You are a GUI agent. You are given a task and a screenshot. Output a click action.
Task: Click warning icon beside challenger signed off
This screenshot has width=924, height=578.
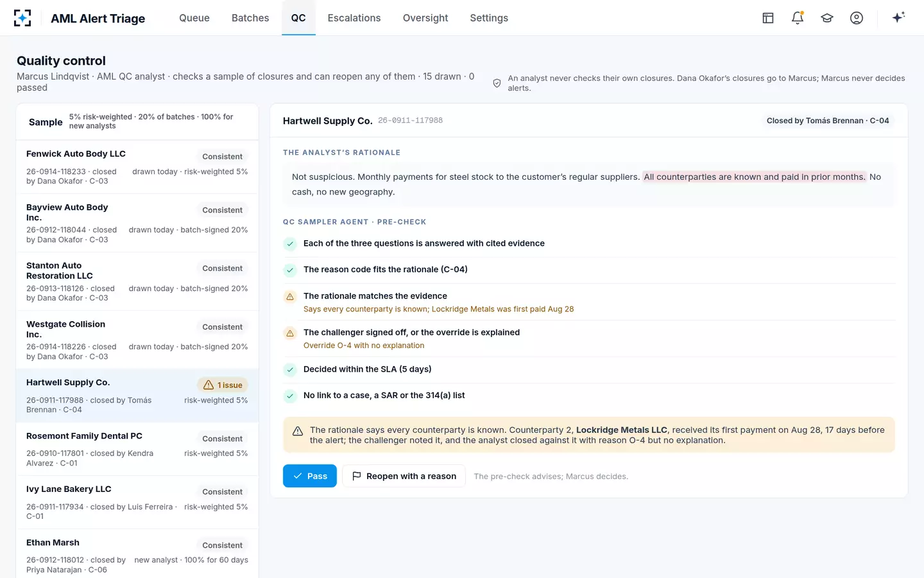pyautogui.click(x=290, y=333)
